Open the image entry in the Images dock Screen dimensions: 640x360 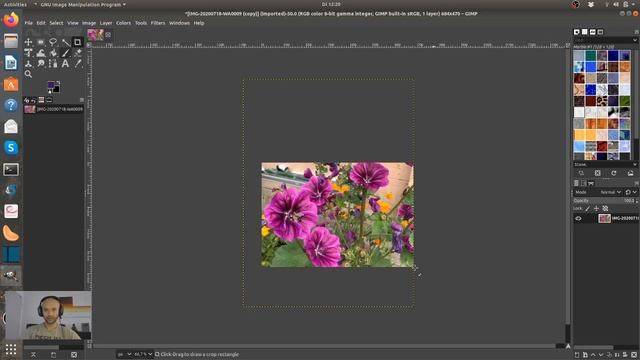(x=54, y=109)
